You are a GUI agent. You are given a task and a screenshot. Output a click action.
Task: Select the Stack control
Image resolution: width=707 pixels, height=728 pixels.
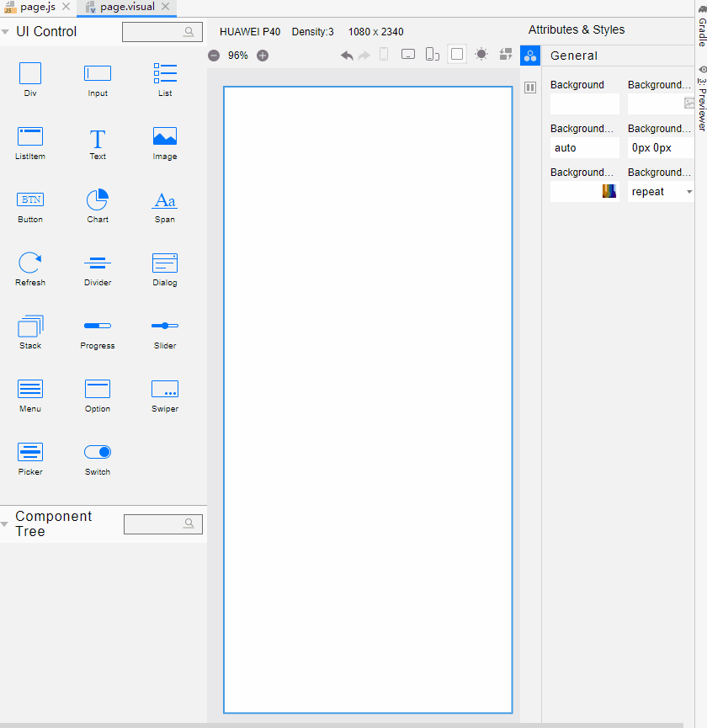pos(30,332)
